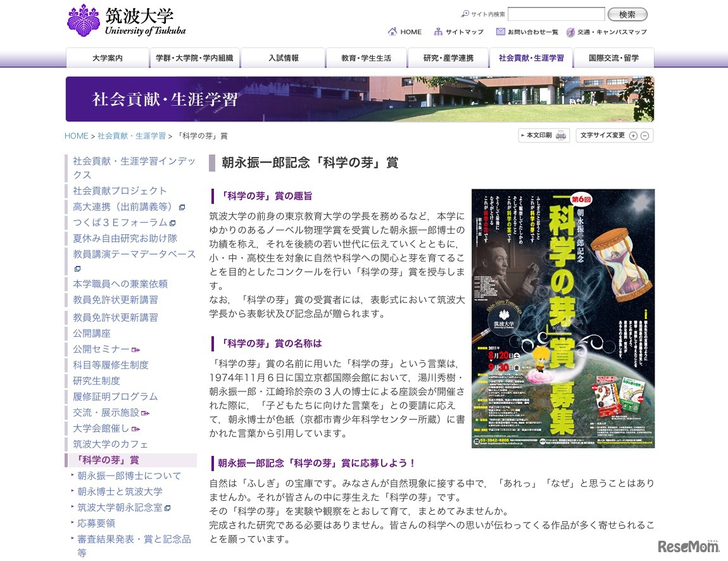Click the サイトマップ sitemap icon
This screenshot has width=728, height=561.
(x=439, y=30)
